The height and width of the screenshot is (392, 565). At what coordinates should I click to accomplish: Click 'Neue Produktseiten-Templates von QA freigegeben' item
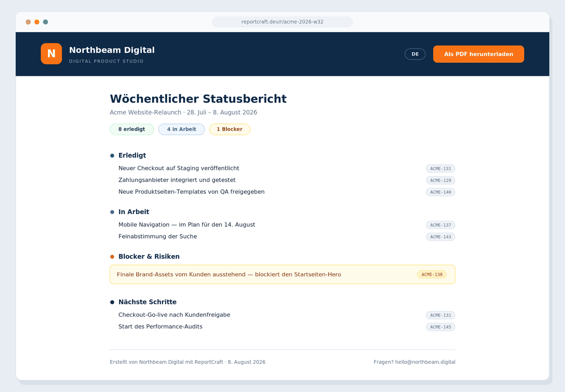[192, 192]
